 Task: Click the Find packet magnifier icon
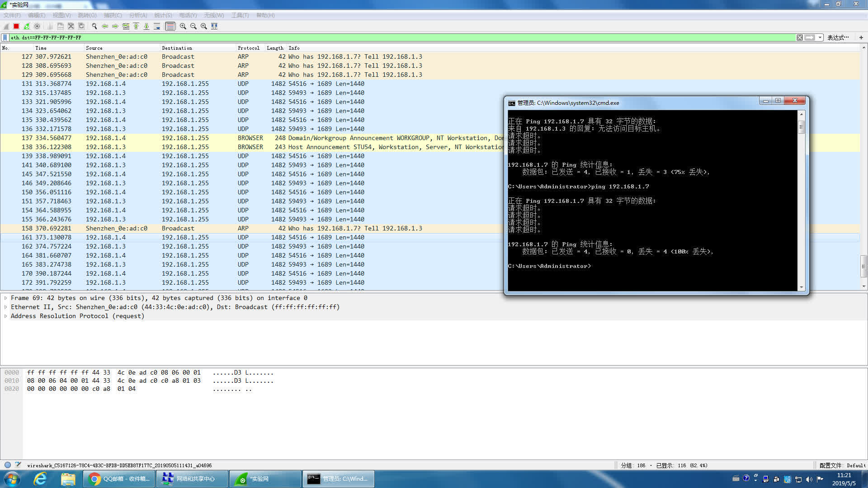pyautogui.click(x=94, y=26)
